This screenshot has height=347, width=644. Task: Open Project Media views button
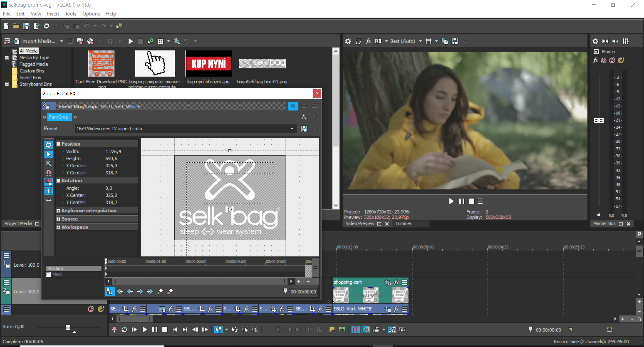[x=161, y=41]
